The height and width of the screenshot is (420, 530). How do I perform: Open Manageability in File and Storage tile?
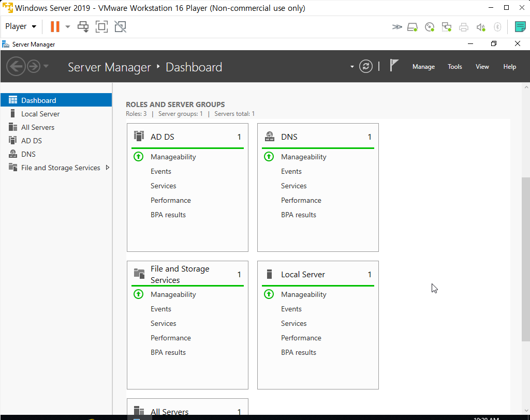point(173,294)
